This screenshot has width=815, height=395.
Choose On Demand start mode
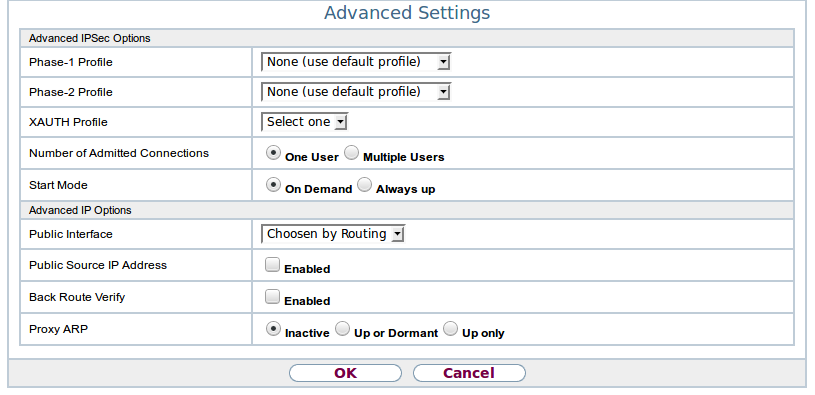point(273,185)
